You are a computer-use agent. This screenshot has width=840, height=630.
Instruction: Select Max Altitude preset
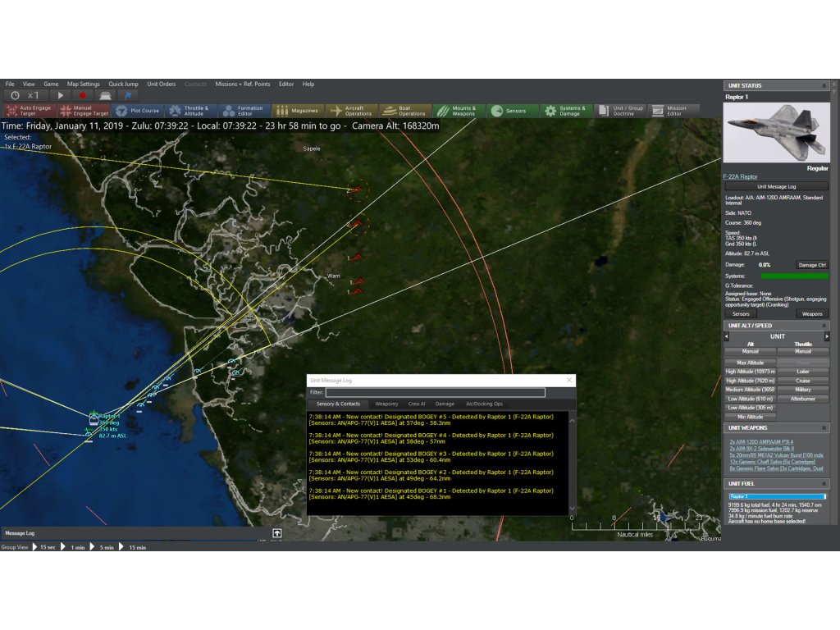(750, 363)
